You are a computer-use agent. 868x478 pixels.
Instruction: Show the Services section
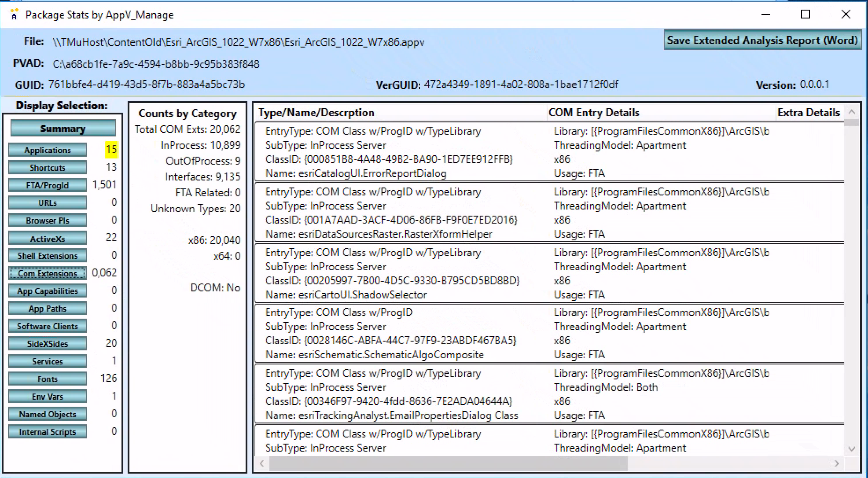click(x=48, y=361)
